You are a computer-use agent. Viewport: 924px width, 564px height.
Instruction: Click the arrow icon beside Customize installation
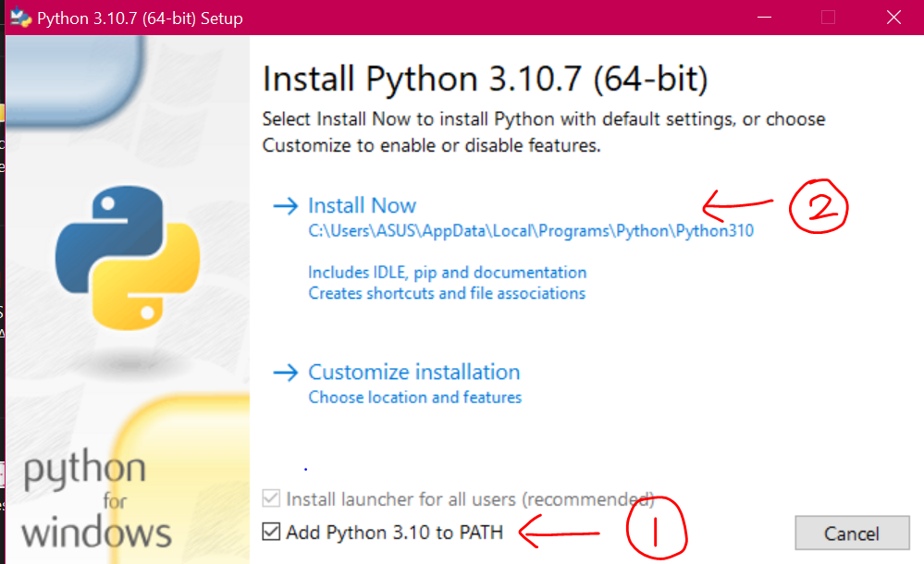coord(286,373)
